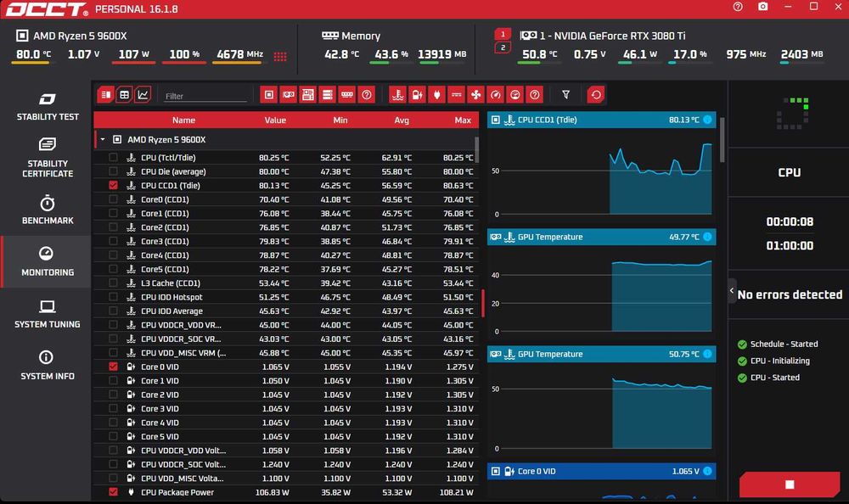Toggle the power plug sensor filter icon
Viewport: 849px width, 504px height.
click(437, 95)
